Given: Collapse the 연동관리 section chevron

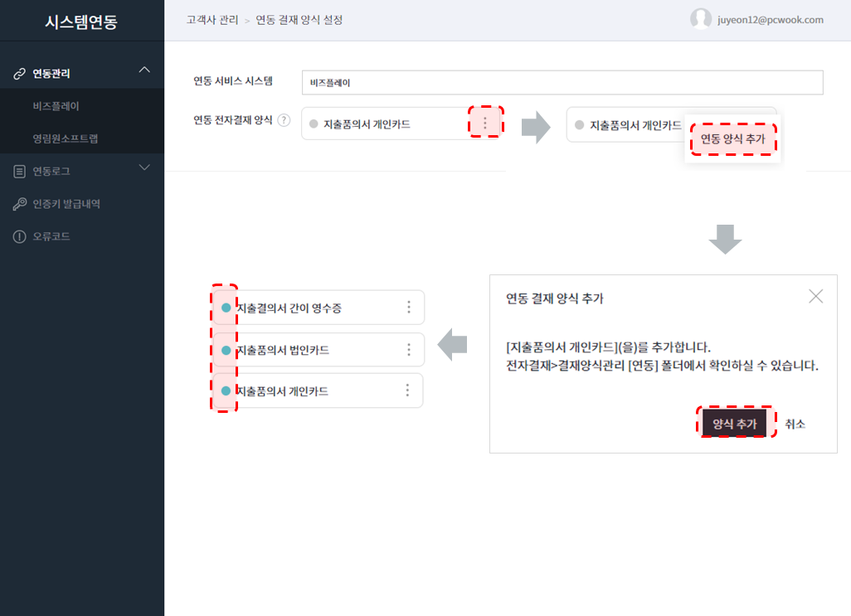Looking at the screenshot, I should [x=144, y=70].
